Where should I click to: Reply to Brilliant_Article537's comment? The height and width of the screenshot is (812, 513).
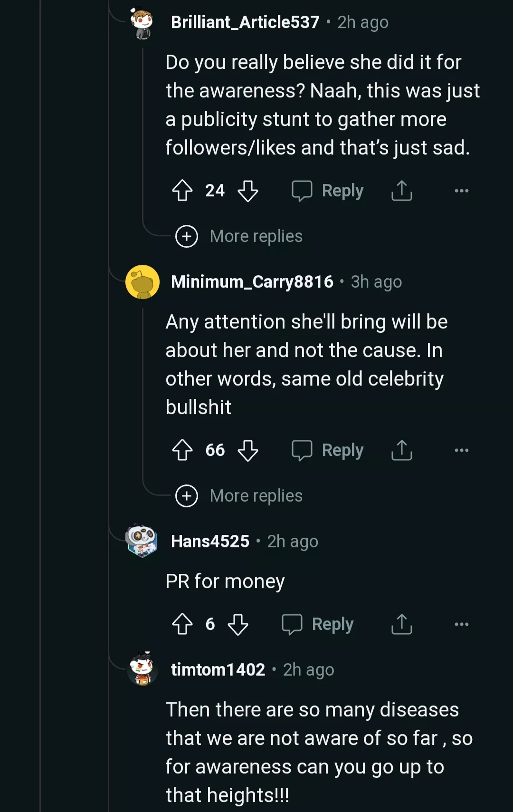pyautogui.click(x=328, y=191)
